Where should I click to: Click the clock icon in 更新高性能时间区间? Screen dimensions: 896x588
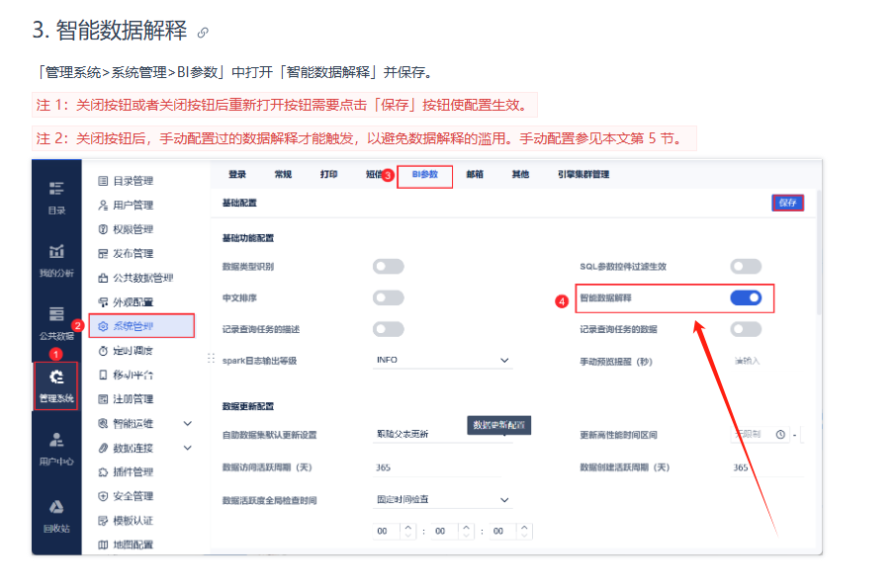(x=780, y=435)
